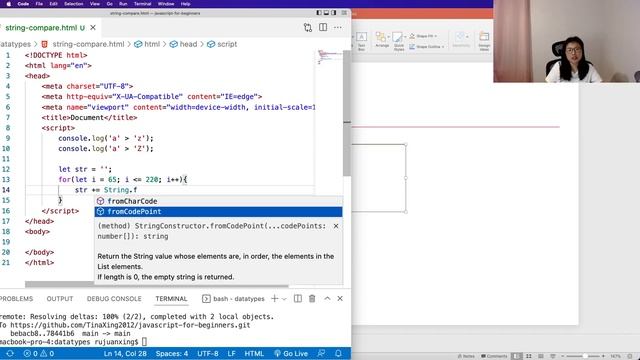The image size is (640, 360).
Task: Switch to Normal view in PowerPoint
Action: tap(517, 356)
